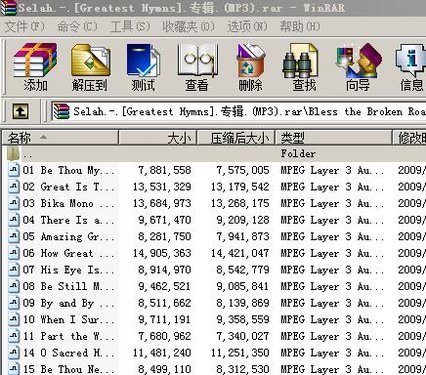Select file 04 There Is a...

click(x=69, y=220)
